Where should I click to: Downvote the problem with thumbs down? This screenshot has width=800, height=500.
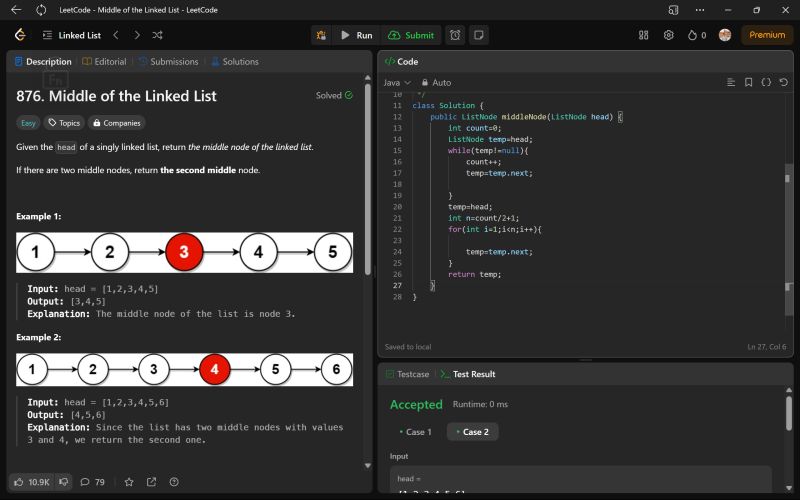coord(64,482)
